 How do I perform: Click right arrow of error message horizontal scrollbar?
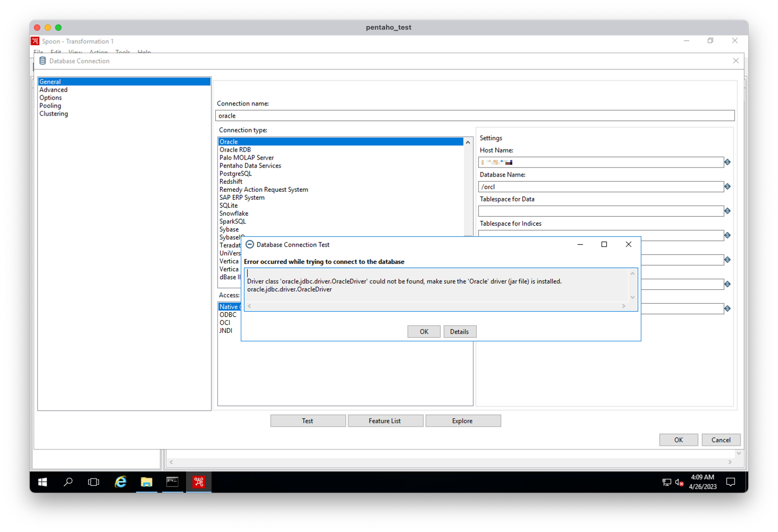pos(624,306)
